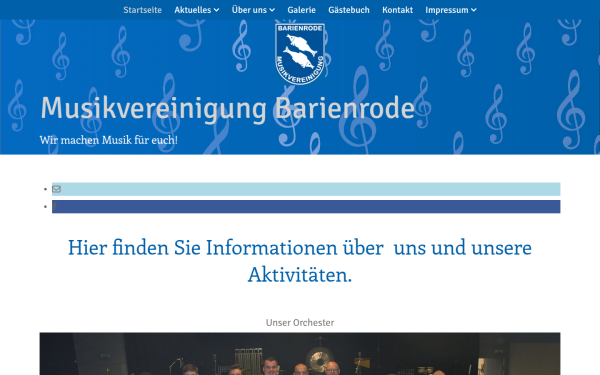Viewport: 600px width, 375px height.
Task: Open the Über uns menu item
Action: click(249, 10)
